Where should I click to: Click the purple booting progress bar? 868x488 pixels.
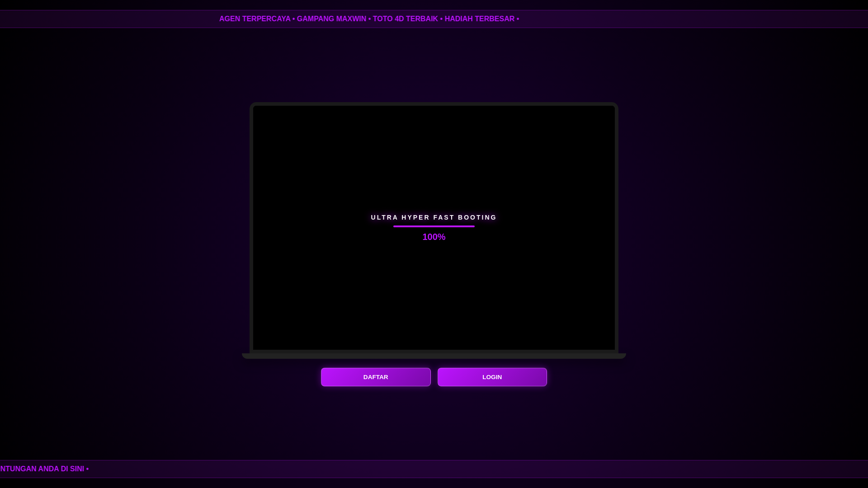point(434,226)
